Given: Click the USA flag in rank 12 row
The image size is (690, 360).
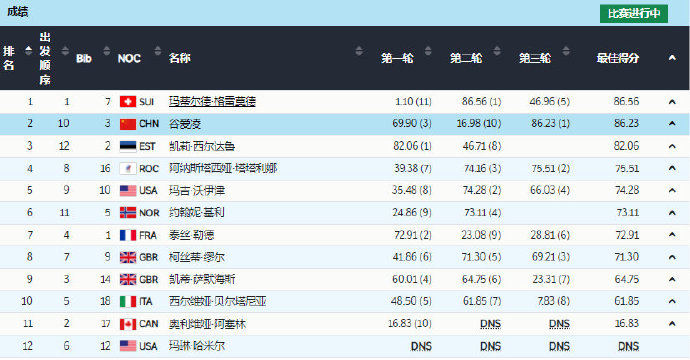Looking at the screenshot, I should point(128,346).
